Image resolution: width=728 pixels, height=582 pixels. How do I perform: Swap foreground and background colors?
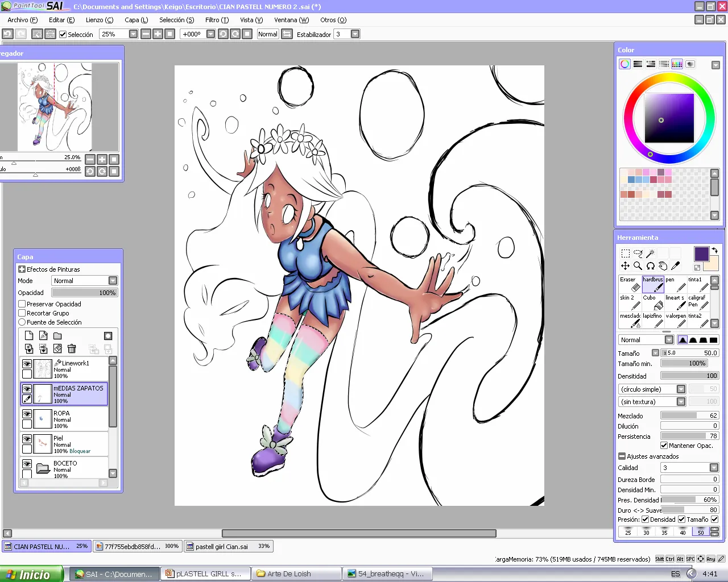tap(715, 250)
